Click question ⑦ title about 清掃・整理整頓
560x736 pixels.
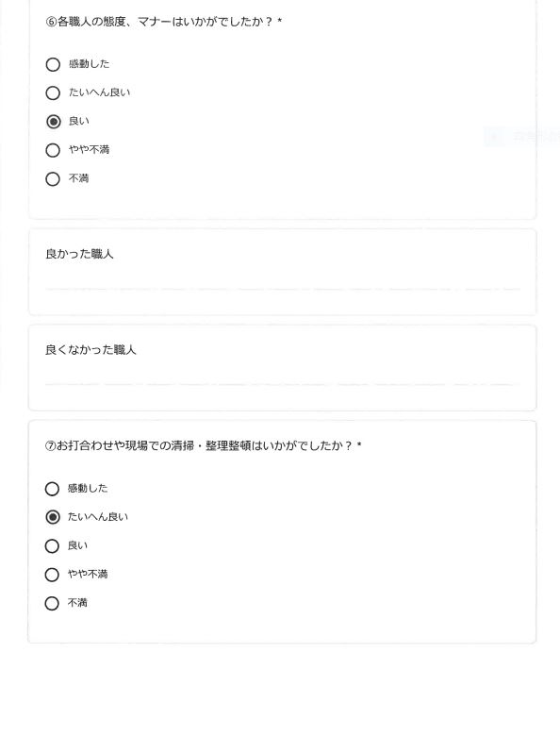tap(203, 445)
